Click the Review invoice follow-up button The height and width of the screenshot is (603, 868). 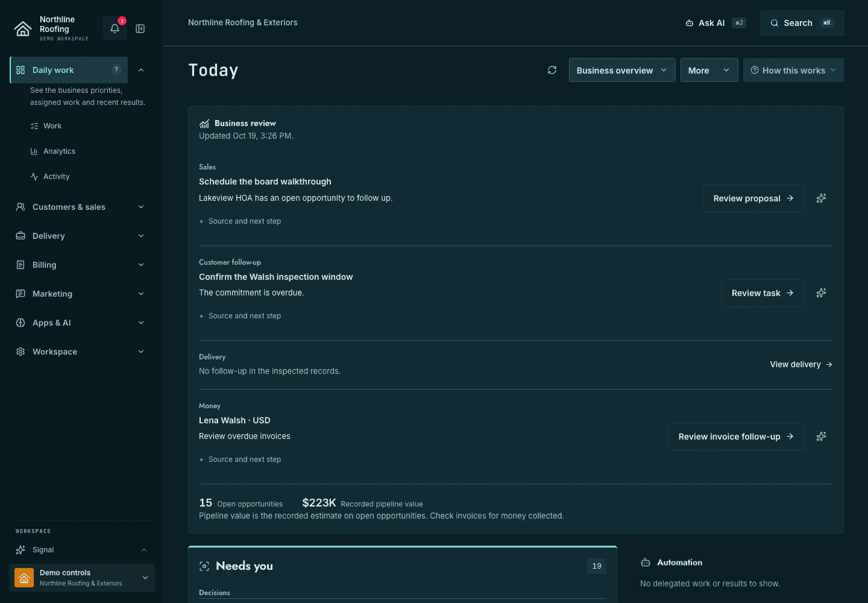(736, 437)
